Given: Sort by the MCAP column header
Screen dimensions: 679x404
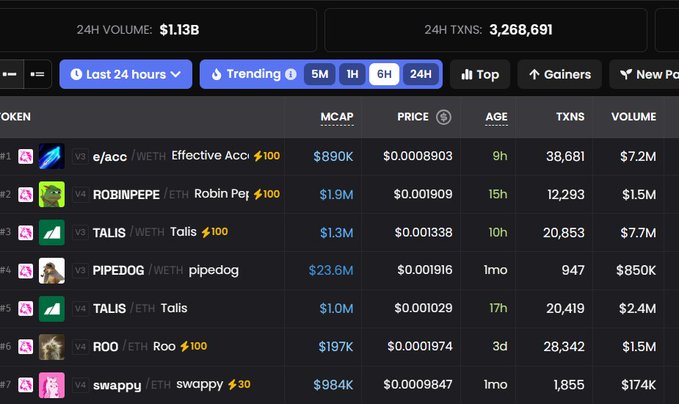Looking at the screenshot, I should click(337, 117).
